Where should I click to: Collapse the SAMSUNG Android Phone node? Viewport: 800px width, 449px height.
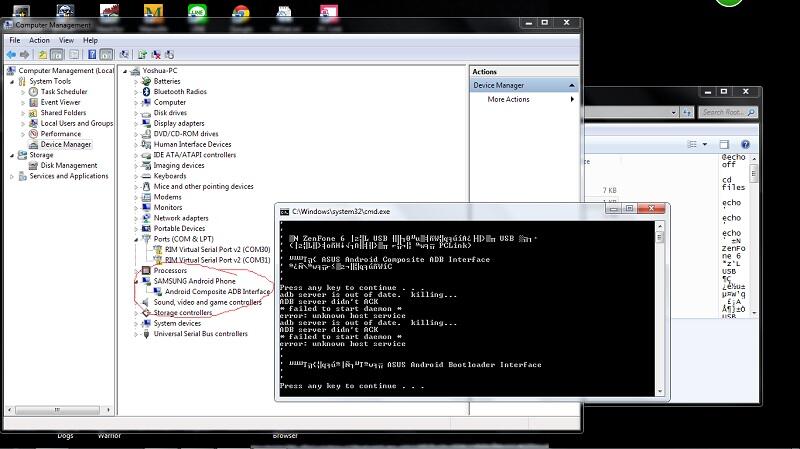pyautogui.click(x=136, y=281)
